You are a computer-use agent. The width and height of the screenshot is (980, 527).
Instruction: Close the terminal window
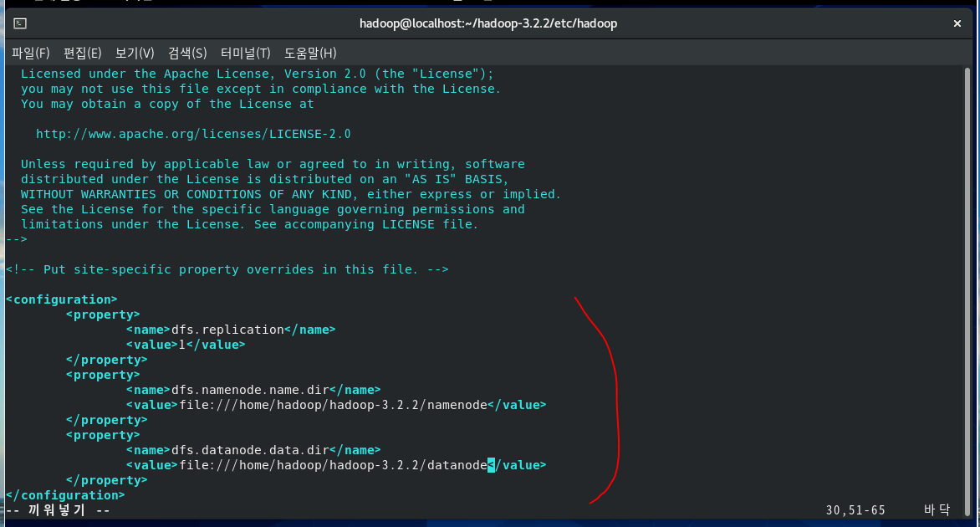coord(957,23)
